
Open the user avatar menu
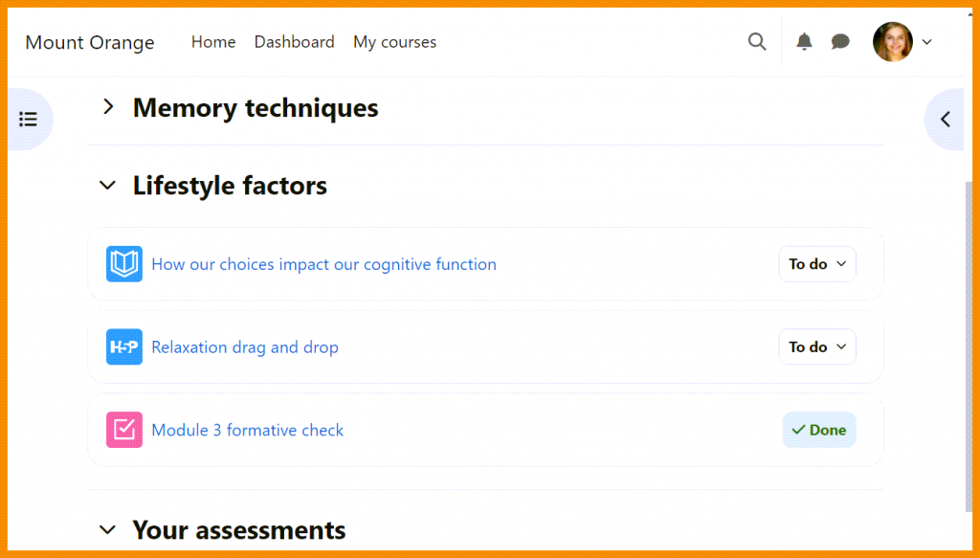902,42
